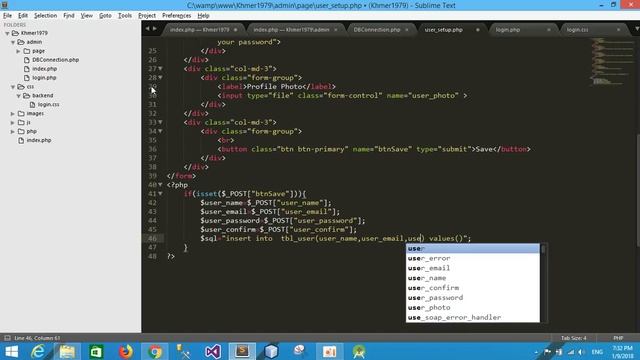This screenshot has height=360, width=640.
Task: Open the Goto menu
Action: pyautogui.click(x=105, y=16)
